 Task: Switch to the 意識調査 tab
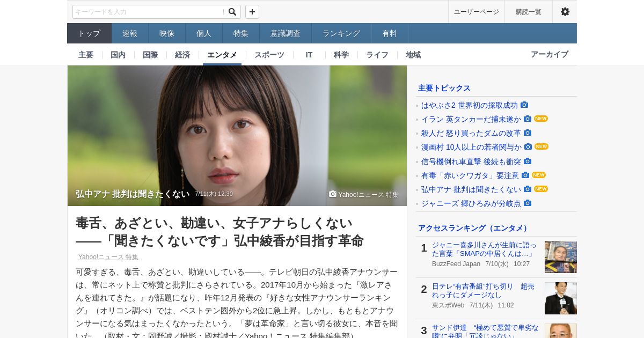click(286, 33)
